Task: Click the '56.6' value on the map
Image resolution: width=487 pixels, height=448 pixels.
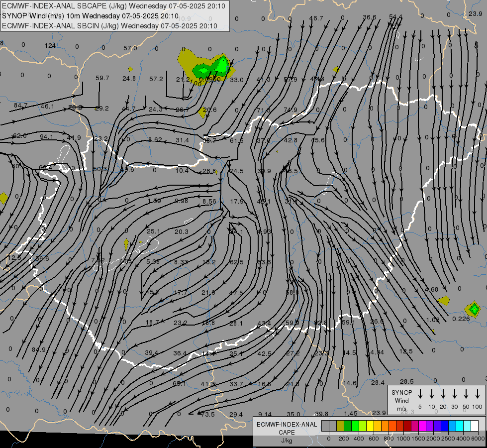Action: tap(42, 258)
